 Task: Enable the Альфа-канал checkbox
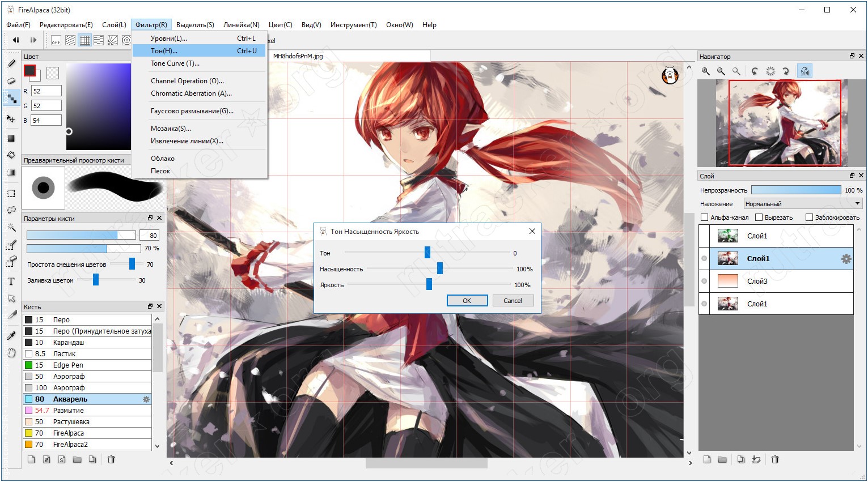coord(705,217)
